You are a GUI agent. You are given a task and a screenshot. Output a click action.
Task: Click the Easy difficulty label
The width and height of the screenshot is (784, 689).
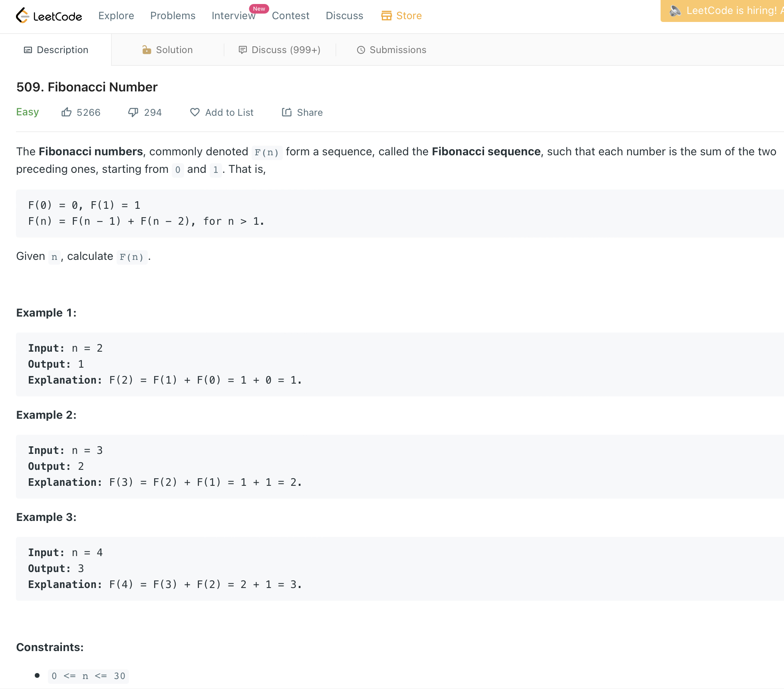point(27,112)
